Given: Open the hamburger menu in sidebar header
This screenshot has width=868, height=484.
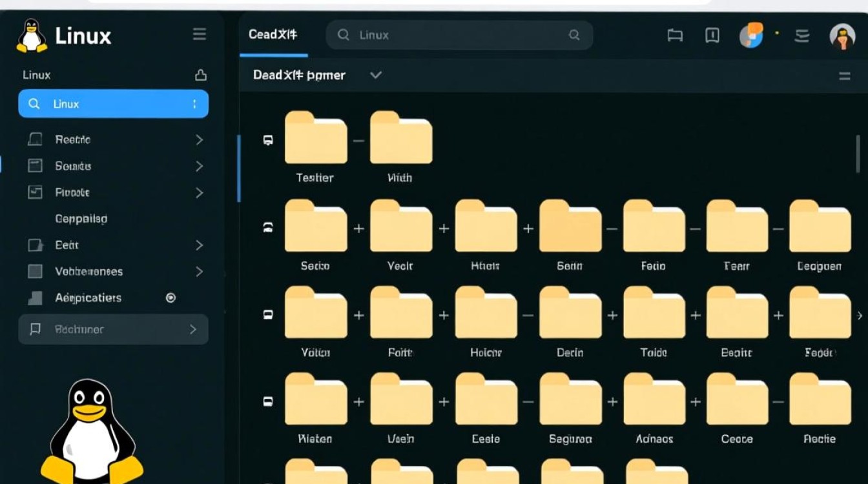Looking at the screenshot, I should [200, 35].
